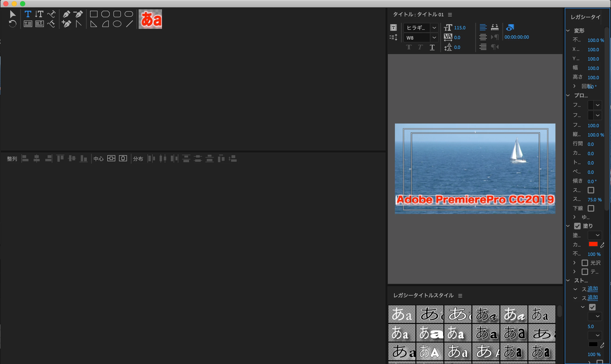Select the Ellipse shape tool
Image resolution: width=611 pixels, height=364 pixels.
pos(117,24)
